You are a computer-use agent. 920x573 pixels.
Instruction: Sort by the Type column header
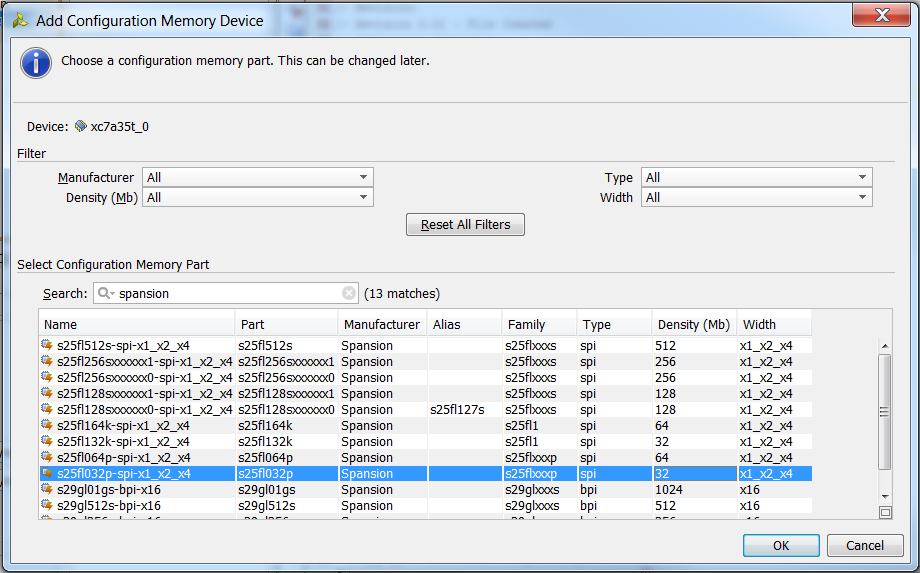615,324
